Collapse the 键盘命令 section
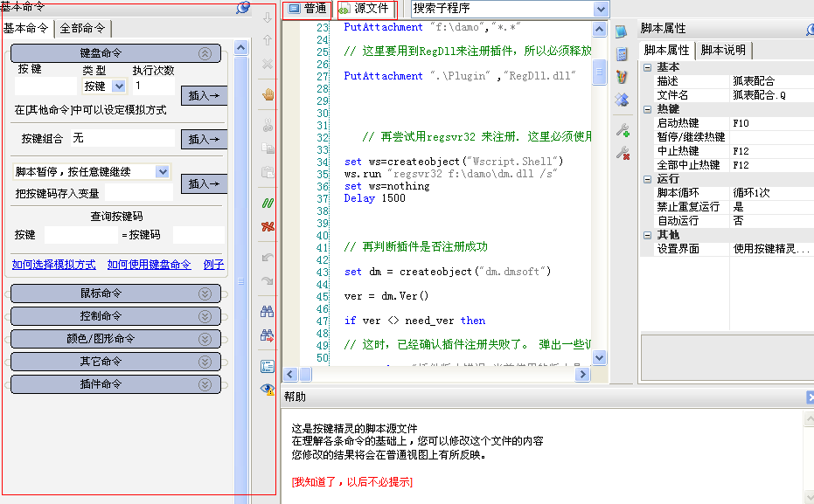Viewport: 814px width, 504px height. point(205,53)
